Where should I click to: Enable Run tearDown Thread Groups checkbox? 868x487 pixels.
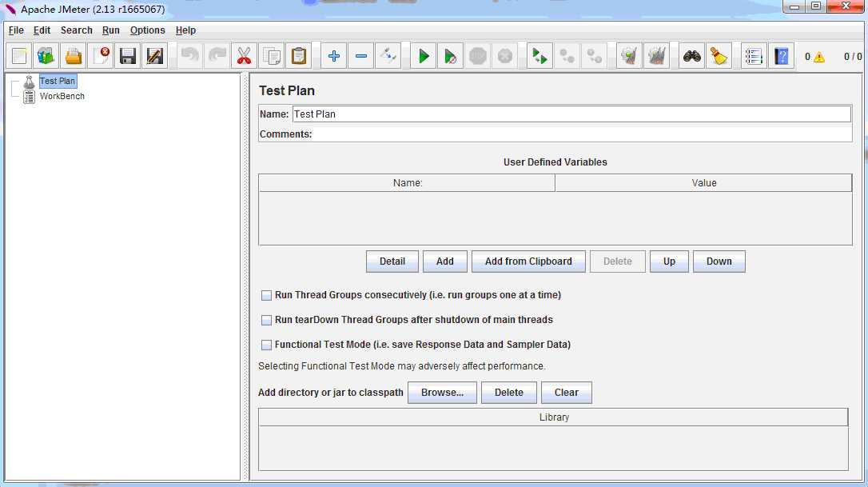pos(266,320)
